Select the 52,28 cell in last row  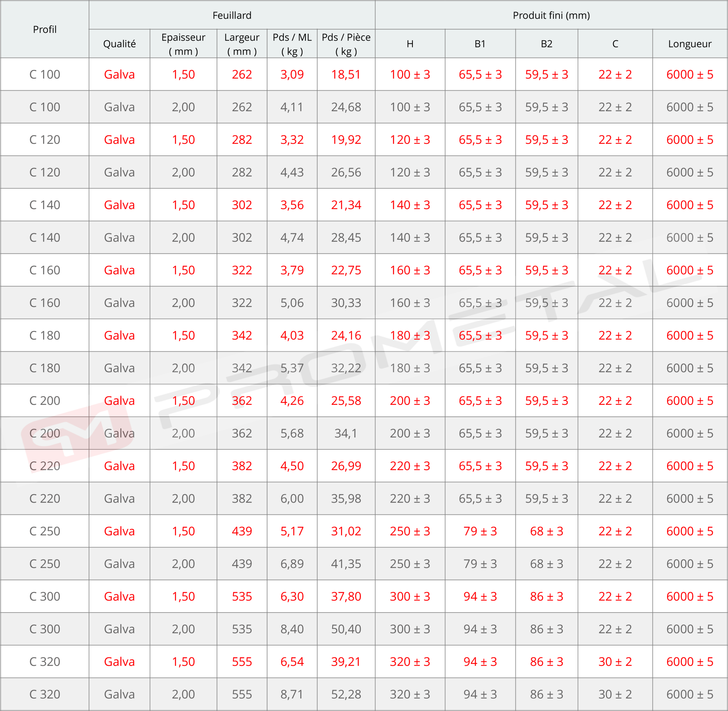tap(346, 694)
